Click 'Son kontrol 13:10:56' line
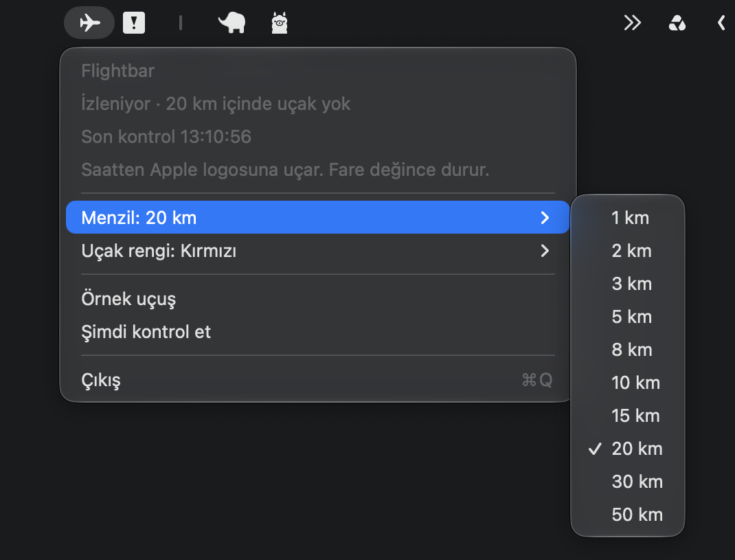The image size is (735, 560). (x=166, y=137)
